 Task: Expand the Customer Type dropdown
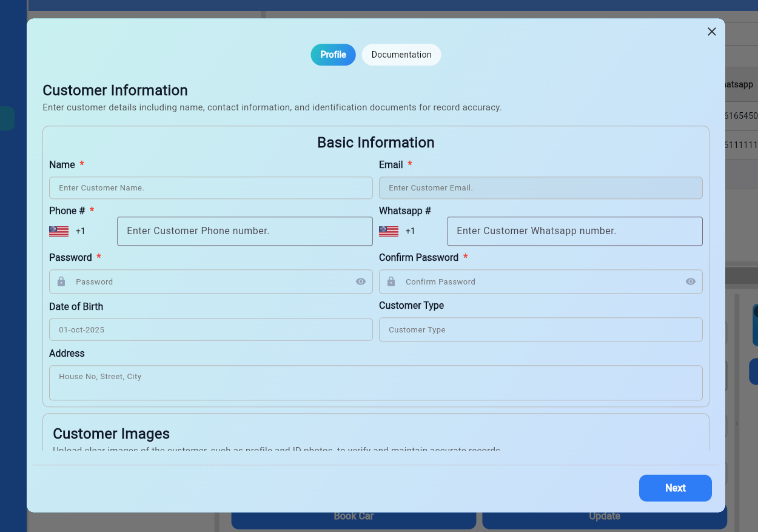[x=540, y=329]
